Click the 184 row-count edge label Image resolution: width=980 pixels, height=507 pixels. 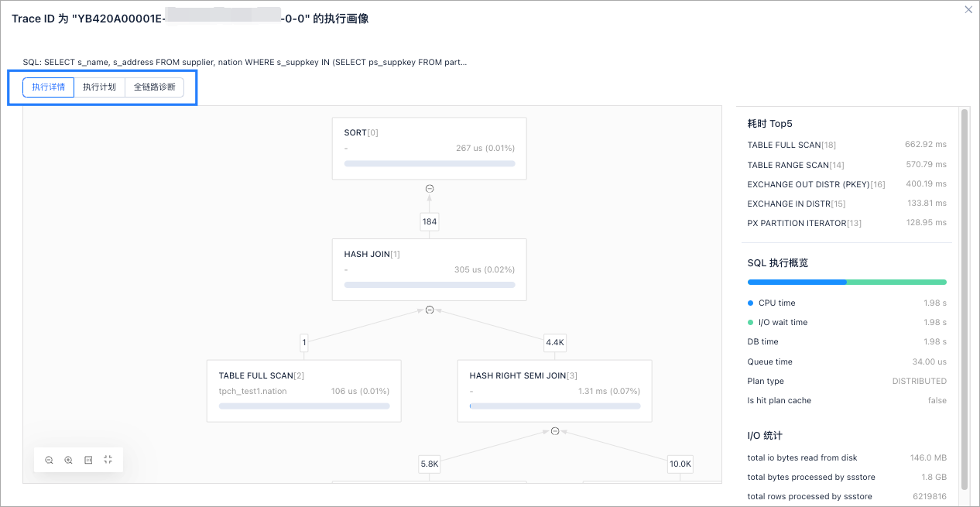(x=430, y=221)
